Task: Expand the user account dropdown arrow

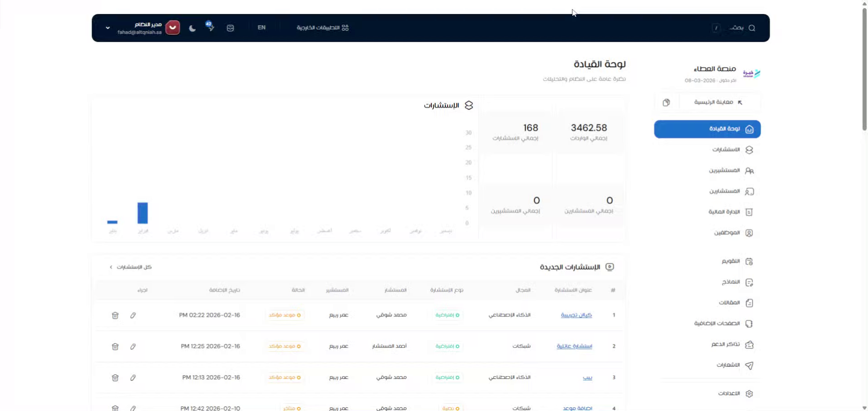Action: point(108,28)
